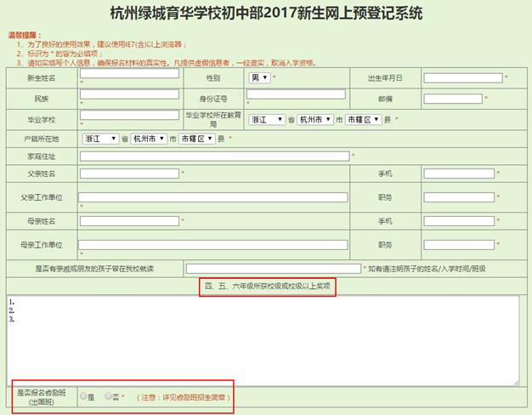Expand 户籍所在地 district dropdown showing 市辖区
The width and height of the screenshot is (532, 415).
tap(196, 138)
